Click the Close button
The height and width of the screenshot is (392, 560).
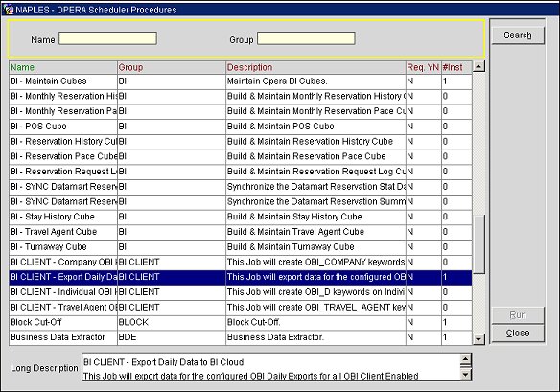coord(518,334)
